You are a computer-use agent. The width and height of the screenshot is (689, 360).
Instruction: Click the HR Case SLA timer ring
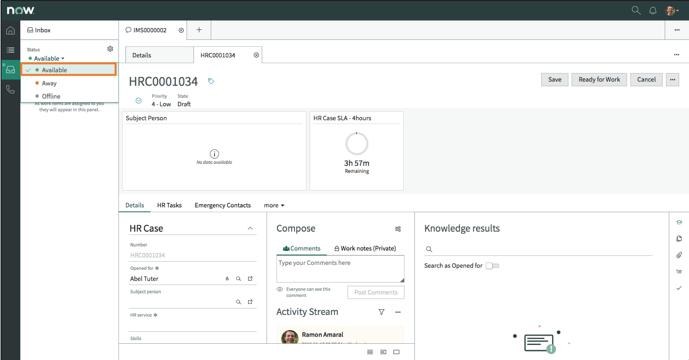click(356, 143)
